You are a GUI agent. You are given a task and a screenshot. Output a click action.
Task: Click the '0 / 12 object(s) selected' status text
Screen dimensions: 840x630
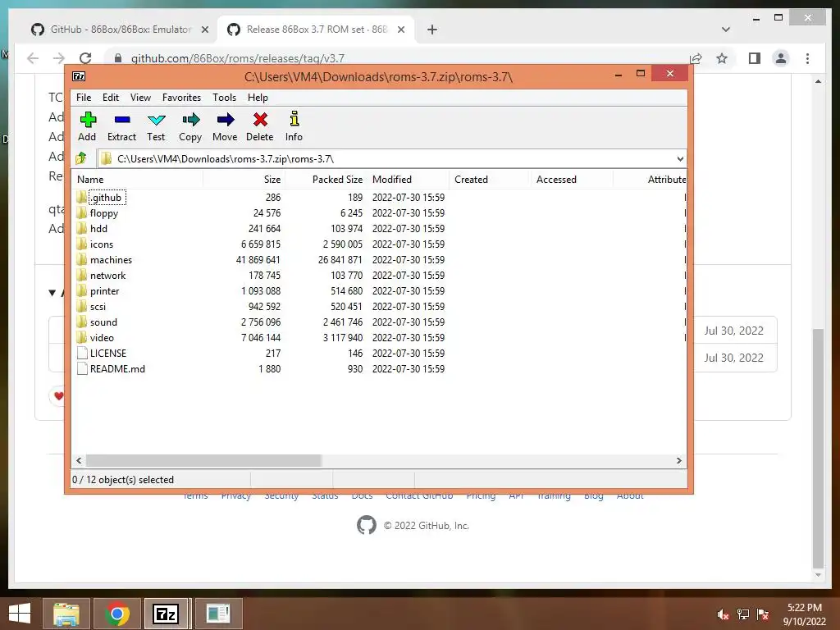click(123, 479)
